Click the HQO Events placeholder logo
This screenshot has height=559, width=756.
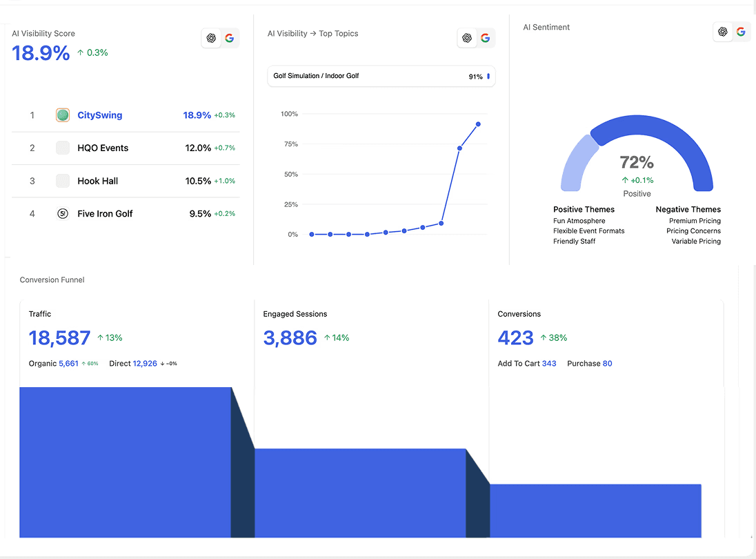pyautogui.click(x=63, y=148)
